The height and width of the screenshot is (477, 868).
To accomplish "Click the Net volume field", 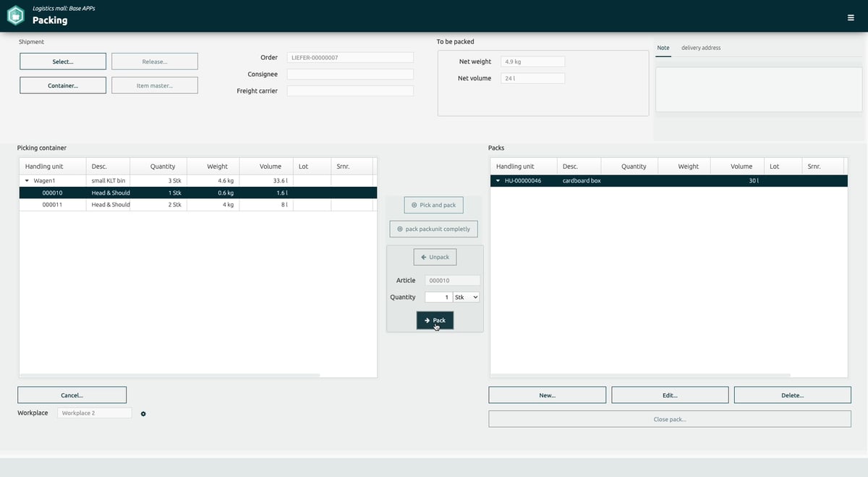I will (532, 78).
